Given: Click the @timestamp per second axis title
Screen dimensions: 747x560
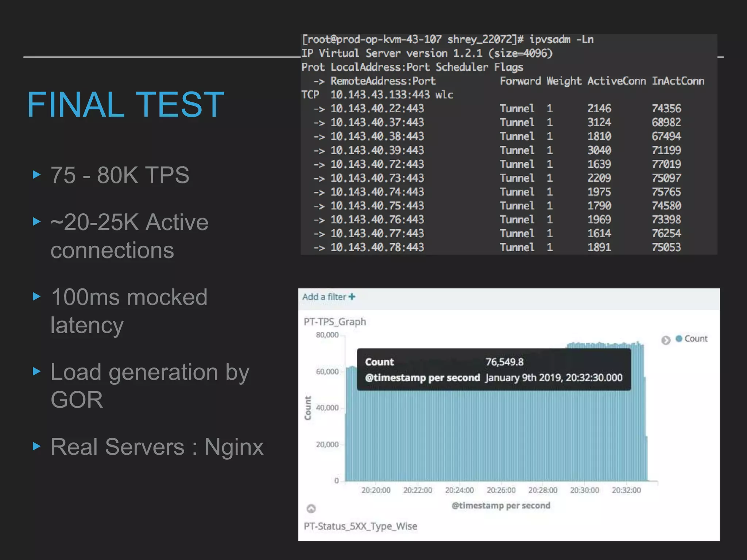Looking at the screenshot, I should (x=501, y=505).
